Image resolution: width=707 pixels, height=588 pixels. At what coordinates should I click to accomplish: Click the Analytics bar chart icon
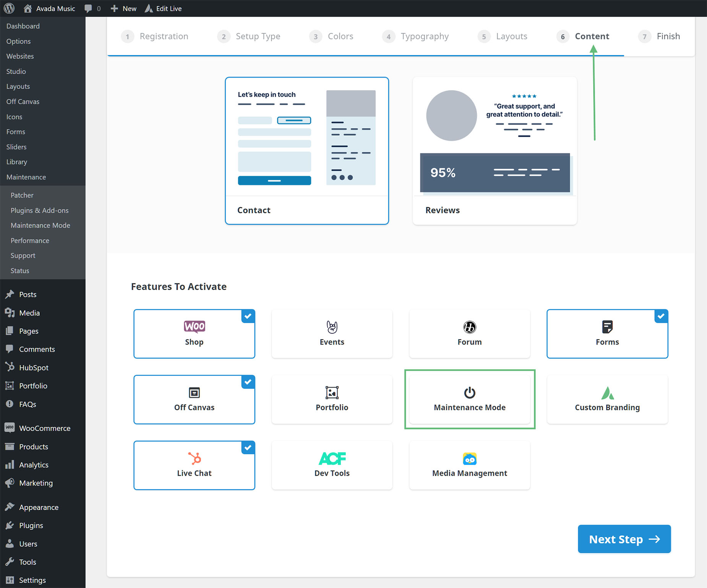coord(10,465)
